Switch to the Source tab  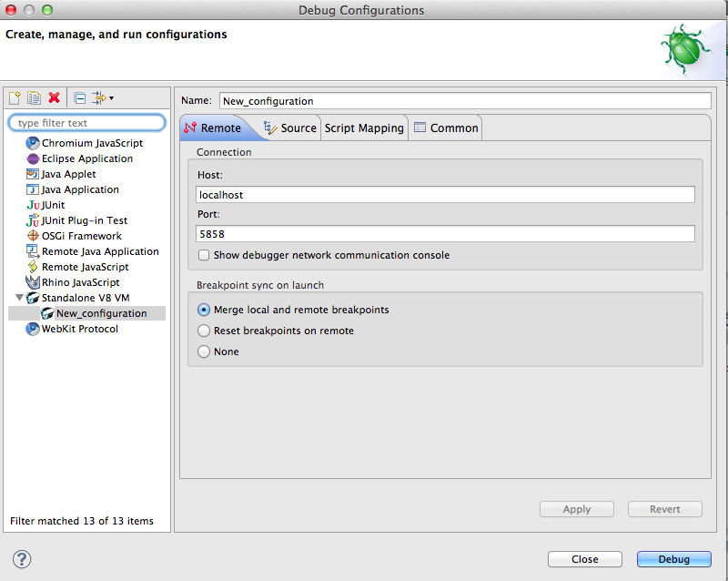pyautogui.click(x=290, y=127)
